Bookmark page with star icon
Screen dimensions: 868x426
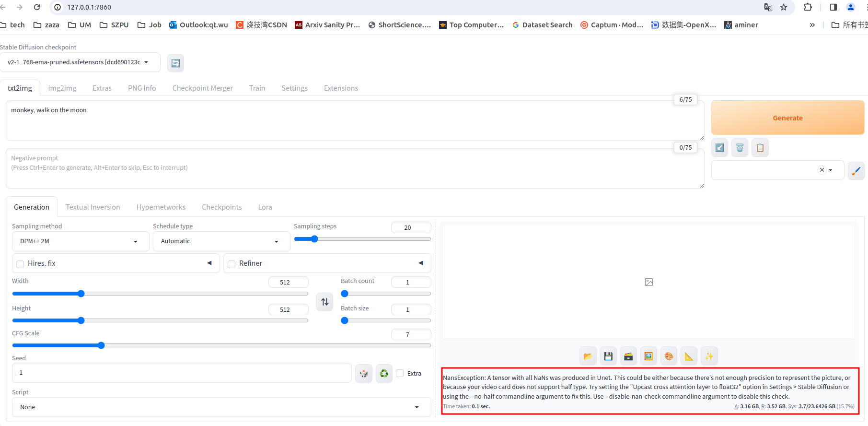(784, 7)
